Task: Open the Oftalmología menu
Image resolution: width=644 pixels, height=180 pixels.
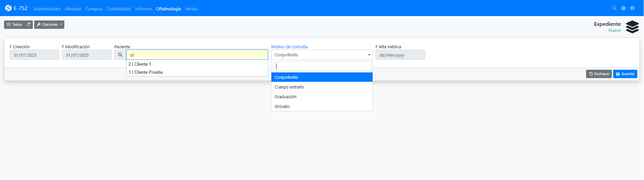Action: [168, 9]
